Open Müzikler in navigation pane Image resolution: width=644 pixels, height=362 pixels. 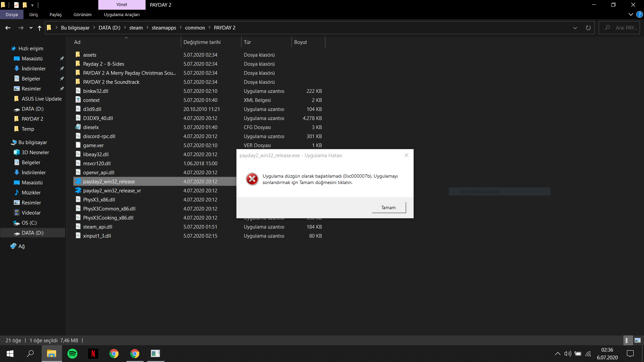coord(31,193)
